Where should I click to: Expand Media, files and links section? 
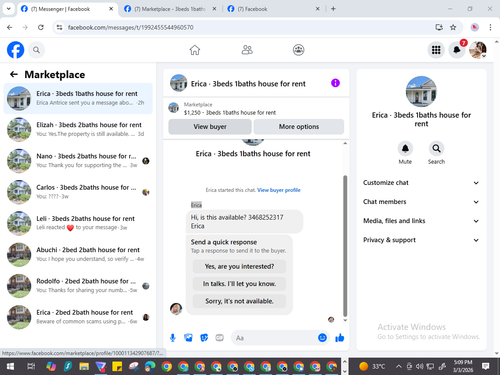[x=421, y=221]
